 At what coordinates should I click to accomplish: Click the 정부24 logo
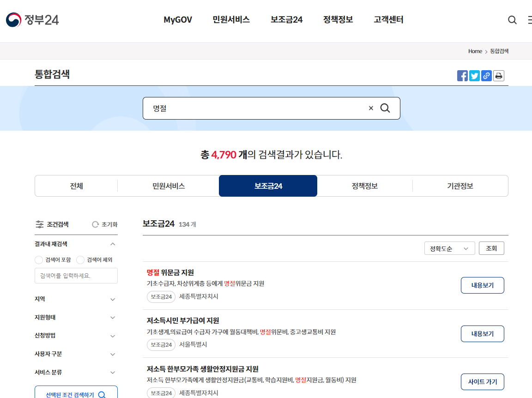pyautogui.click(x=32, y=20)
